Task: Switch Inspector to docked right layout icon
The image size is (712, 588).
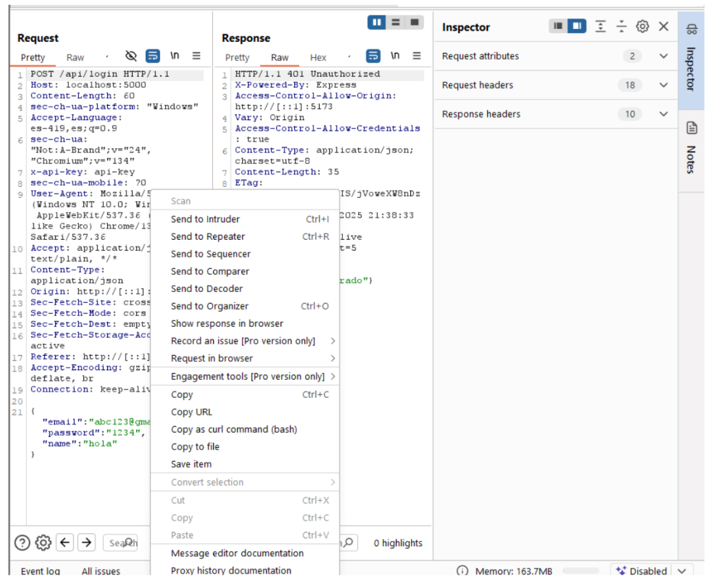Action: 577,26
